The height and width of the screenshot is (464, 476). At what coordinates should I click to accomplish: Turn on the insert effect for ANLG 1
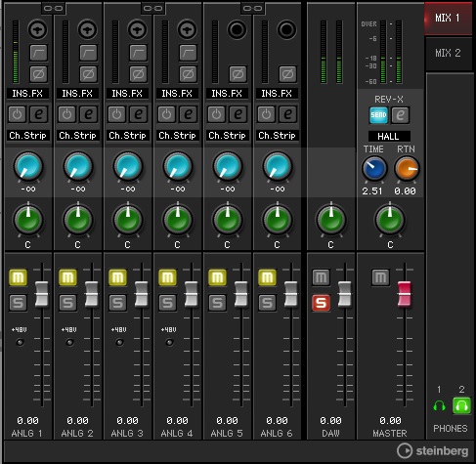pyautogui.click(x=17, y=114)
